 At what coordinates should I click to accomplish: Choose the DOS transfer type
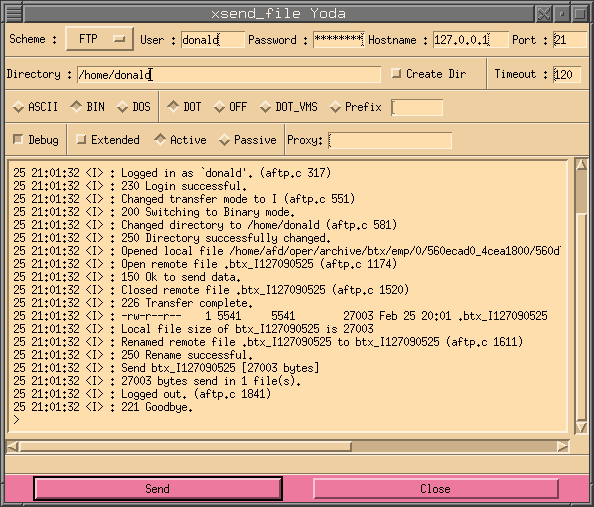(134, 107)
